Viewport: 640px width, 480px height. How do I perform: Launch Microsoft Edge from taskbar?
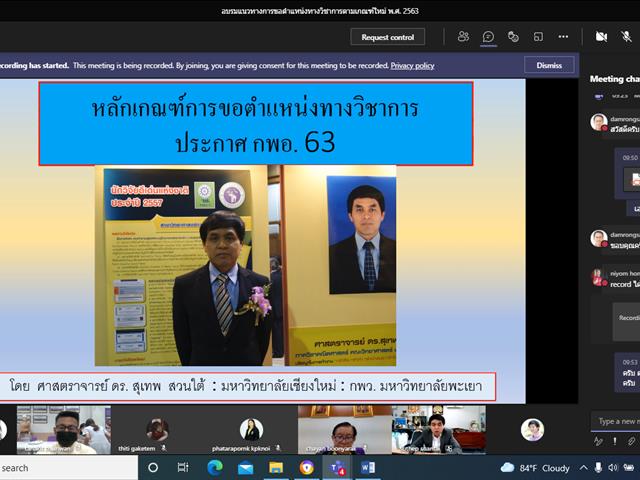coord(215,467)
